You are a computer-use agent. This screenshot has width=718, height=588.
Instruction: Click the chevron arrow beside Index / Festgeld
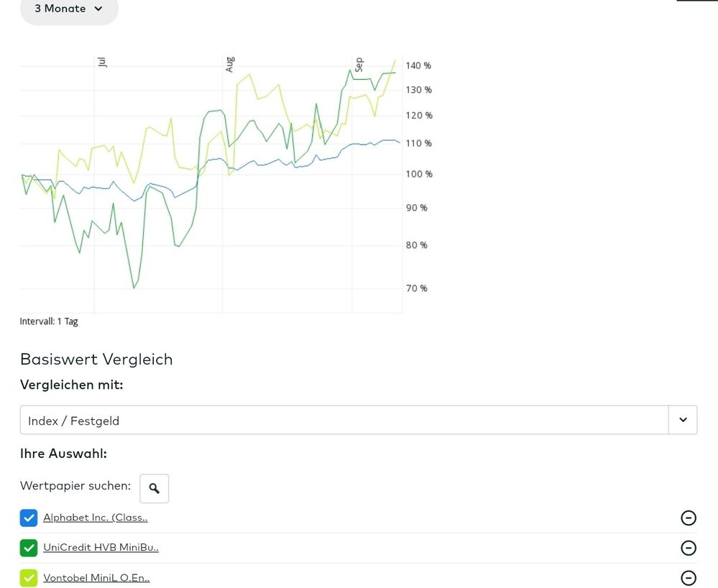click(683, 420)
